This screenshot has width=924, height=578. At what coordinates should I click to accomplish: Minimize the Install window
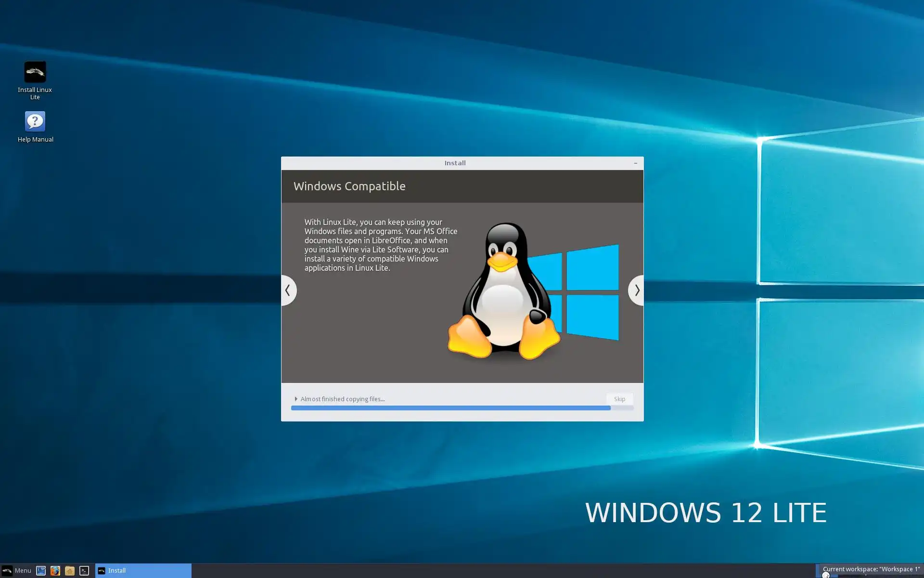point(635,163)
